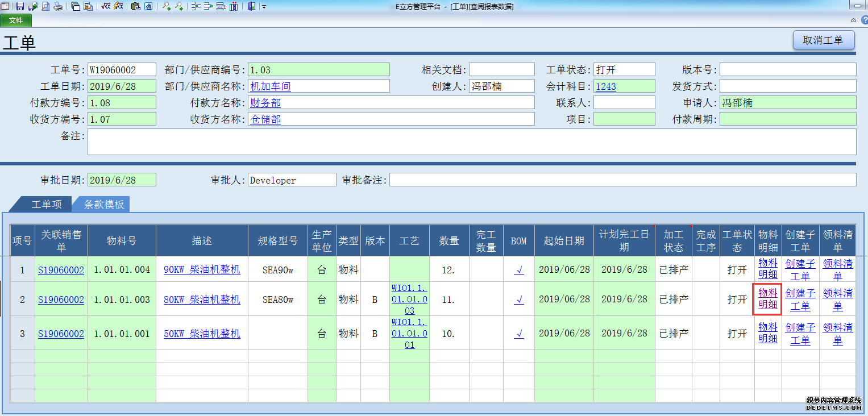Click 领料清单 link in the 50KW row
This screenshot has height=416, width=868.
click(838, 334)
